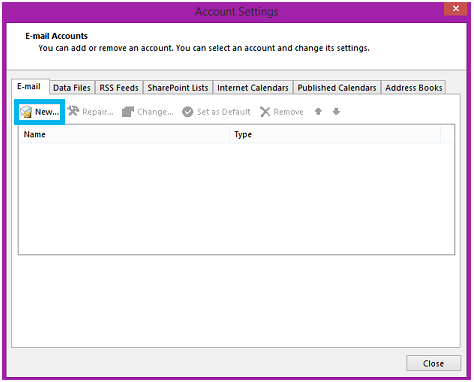Click the Repair wrench icon
Viewport: 474px width, 382px height.
tap(73, 111)
